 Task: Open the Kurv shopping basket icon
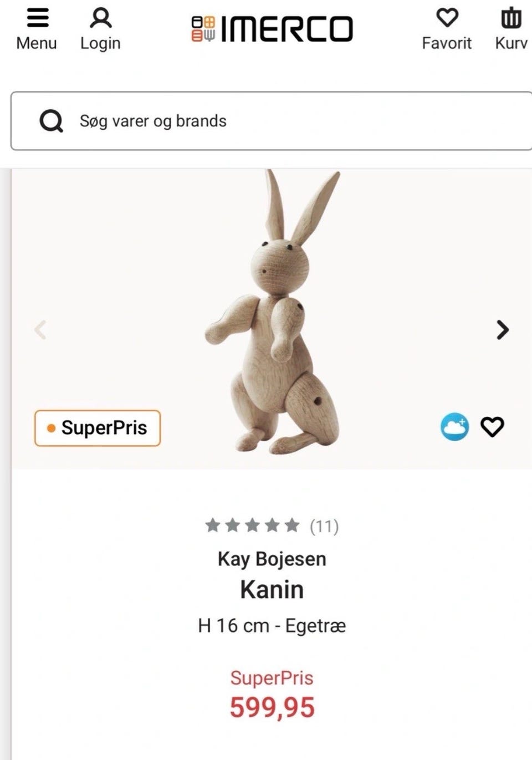(511, 18)
